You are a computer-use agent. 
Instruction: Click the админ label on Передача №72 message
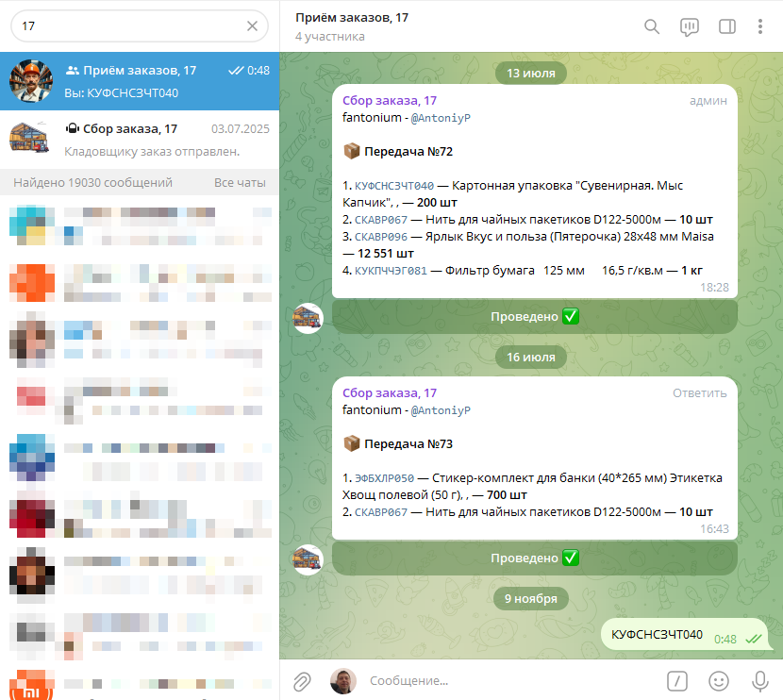[x=708, y=100]
